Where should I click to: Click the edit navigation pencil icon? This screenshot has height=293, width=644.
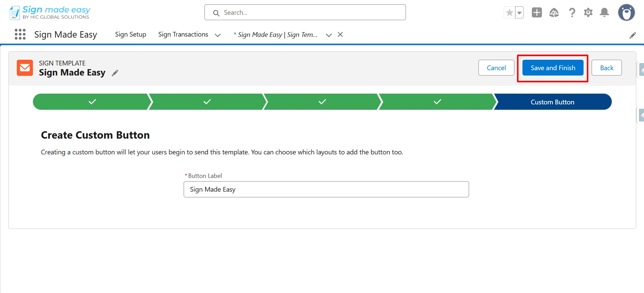click(633, 35)
